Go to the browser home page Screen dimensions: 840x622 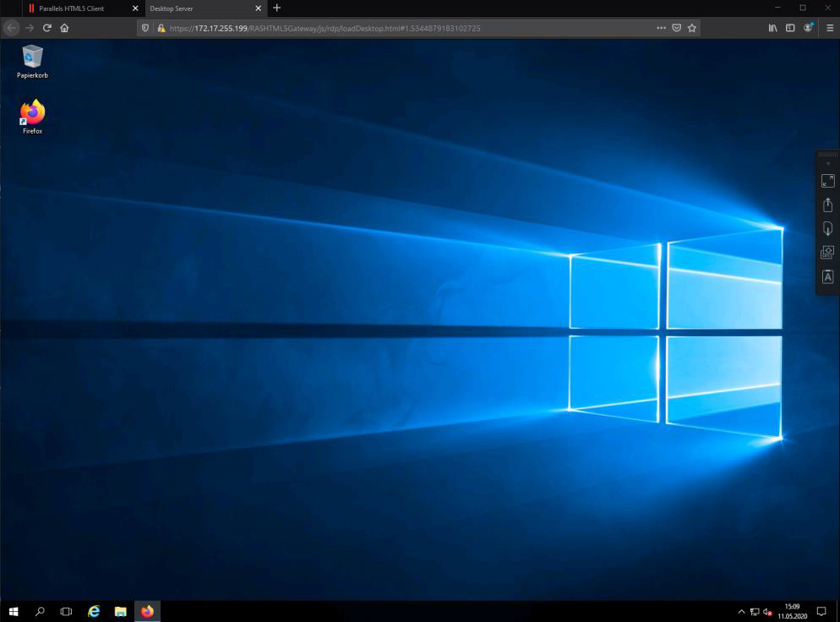(64, 28)
